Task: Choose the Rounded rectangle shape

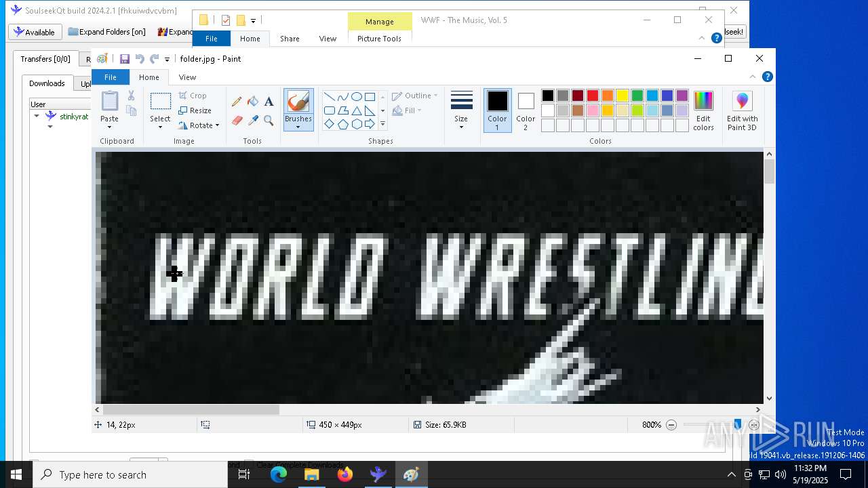Action: pos(329,110)
